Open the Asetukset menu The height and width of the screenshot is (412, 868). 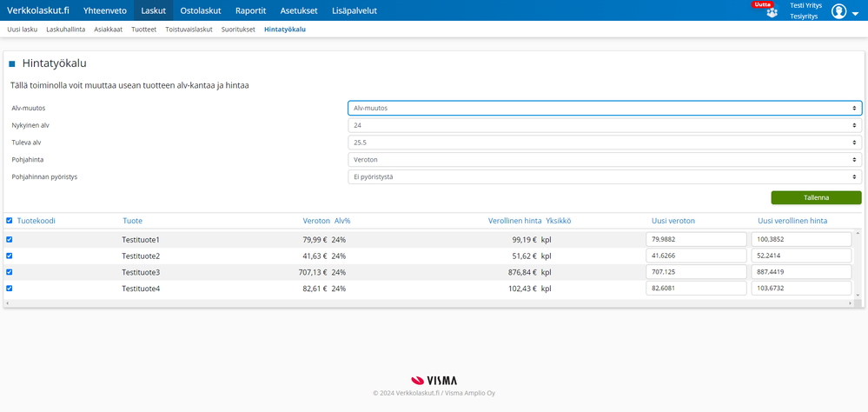299,10
